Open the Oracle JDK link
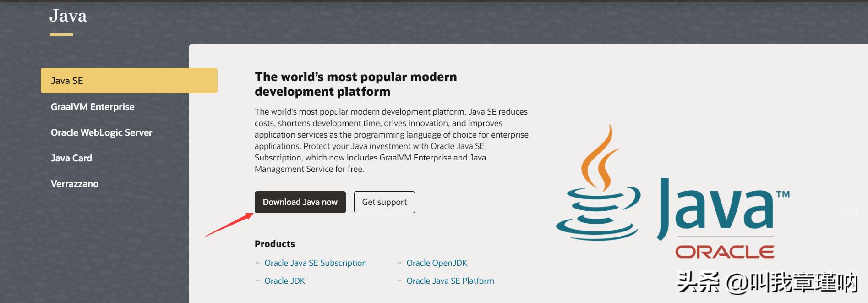Screen dimensions: 868x303 (x=284, y=281)
